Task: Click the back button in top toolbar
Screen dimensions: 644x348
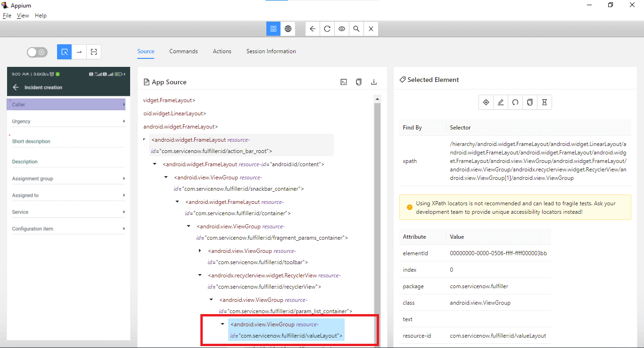Action: pyautogui.click(x=313, y=29)
